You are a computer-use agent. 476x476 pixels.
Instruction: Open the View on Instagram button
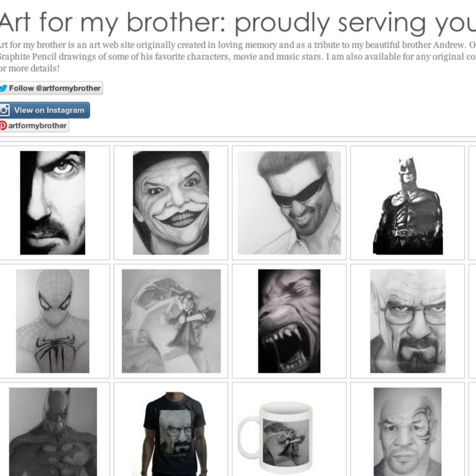click(44, 110)
